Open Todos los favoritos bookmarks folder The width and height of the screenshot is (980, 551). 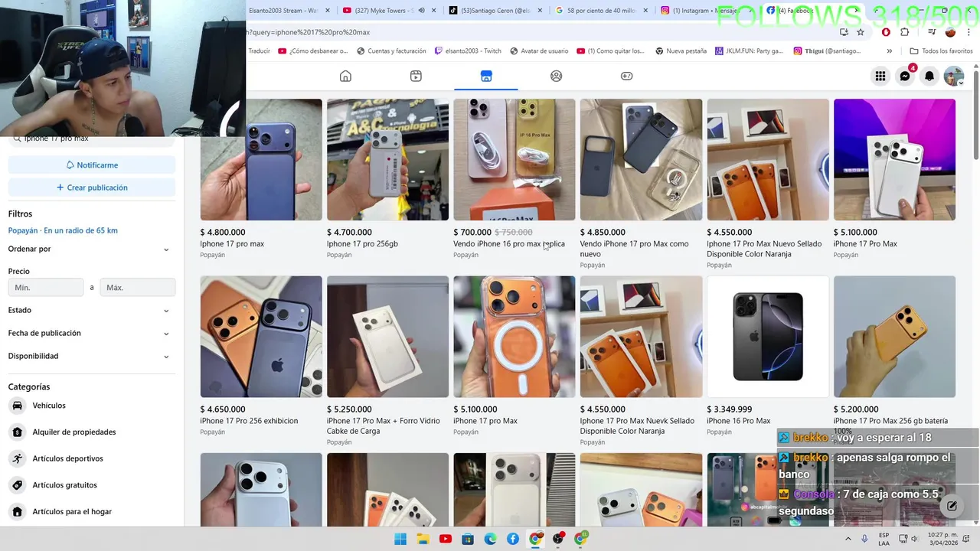pyautogui.click(x=941, y=51)
